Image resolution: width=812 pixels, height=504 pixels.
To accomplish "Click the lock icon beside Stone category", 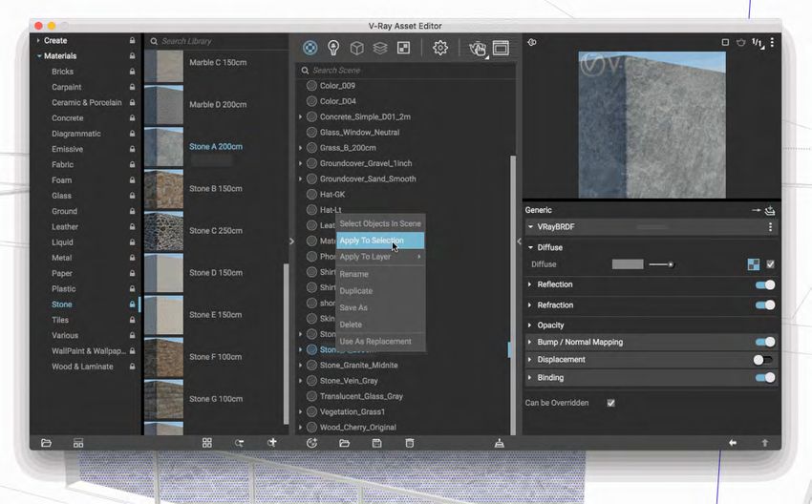I will [132, 304].
